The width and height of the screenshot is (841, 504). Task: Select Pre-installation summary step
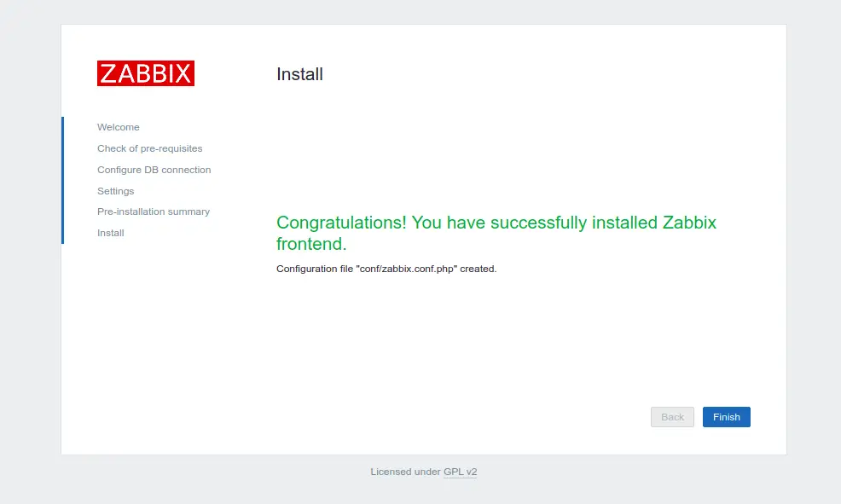point(154,211)
